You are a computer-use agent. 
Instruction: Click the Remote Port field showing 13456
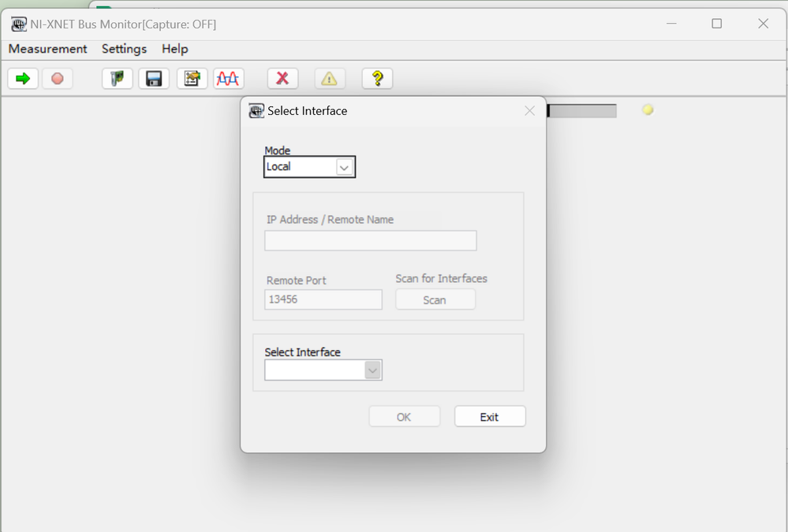point(323,299)
